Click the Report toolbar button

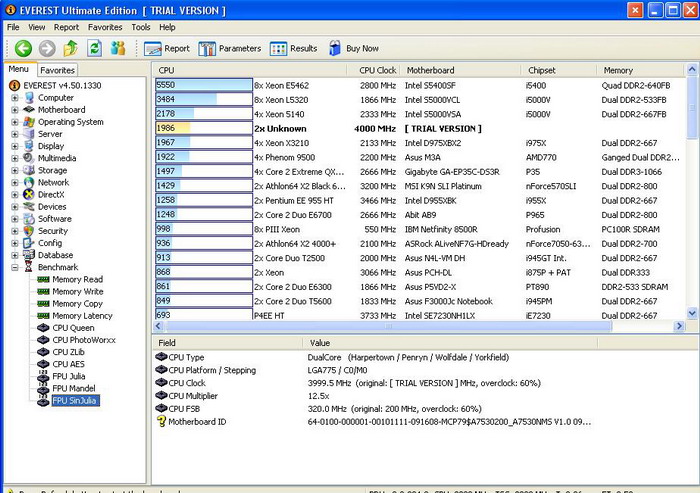click(x=167, y=49)
